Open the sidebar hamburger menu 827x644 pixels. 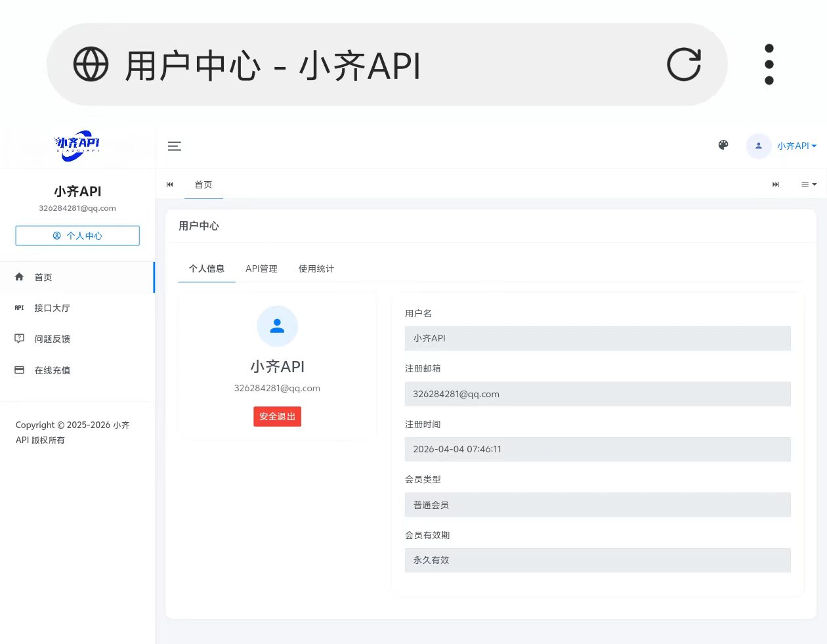174,146
